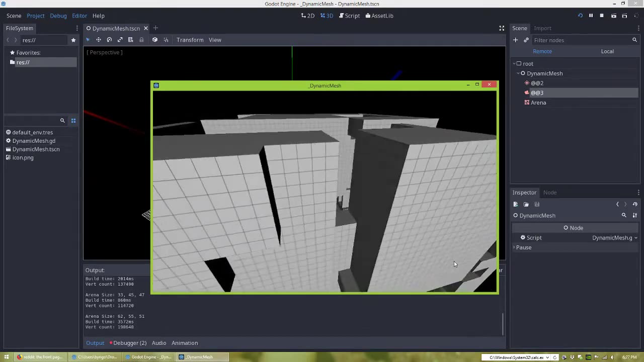Collapse the root node in tree
Image resolution: width=644 pixels, height=362 pixels.
pos(514,64)
